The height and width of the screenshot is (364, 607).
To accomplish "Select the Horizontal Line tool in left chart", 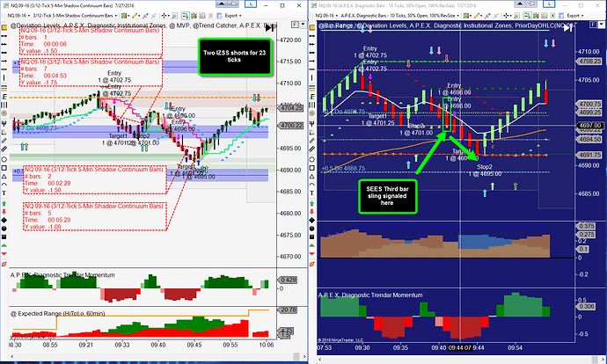I will click(4, 69).
